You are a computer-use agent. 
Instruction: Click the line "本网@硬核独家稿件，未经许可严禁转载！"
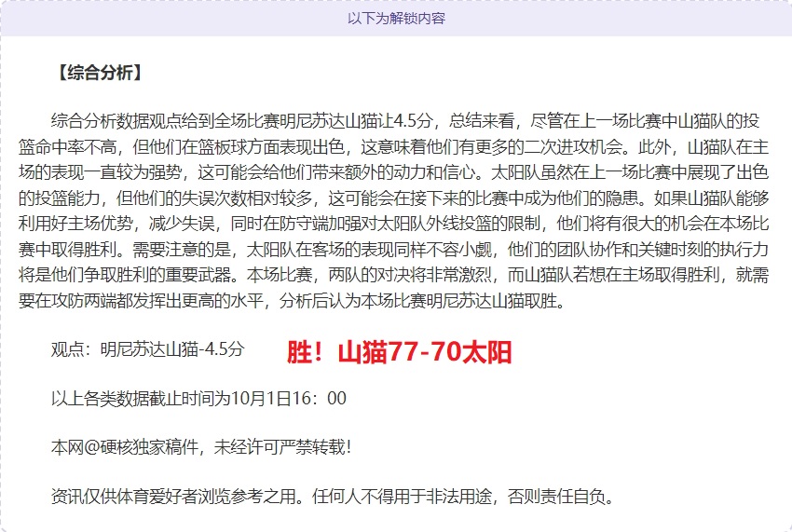pyautogui.click(x=201, y=447)
